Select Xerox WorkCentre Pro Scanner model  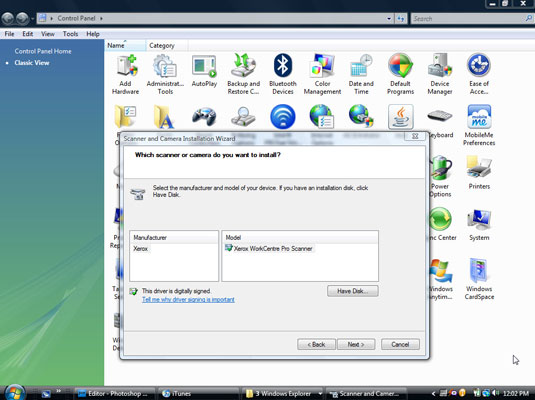[x=273, y=248]
